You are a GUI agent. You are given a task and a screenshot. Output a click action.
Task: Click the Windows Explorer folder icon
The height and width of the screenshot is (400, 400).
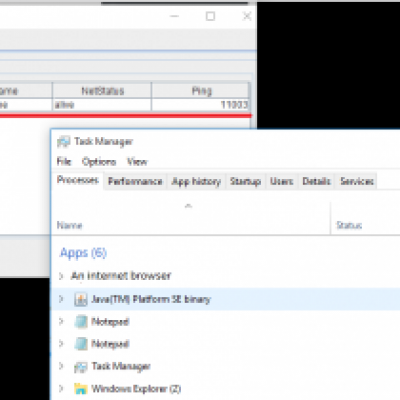tap(81, 389)
